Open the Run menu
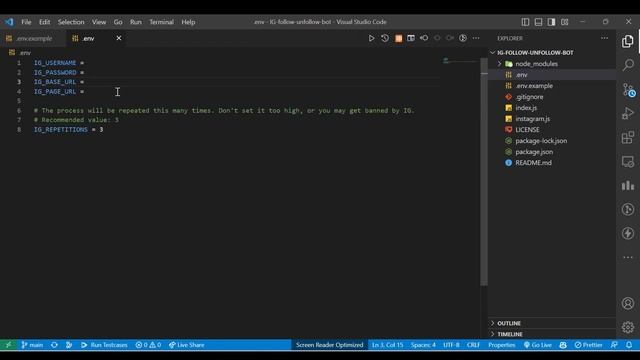This screenshot has width=640, height=360. coord(136,22)
